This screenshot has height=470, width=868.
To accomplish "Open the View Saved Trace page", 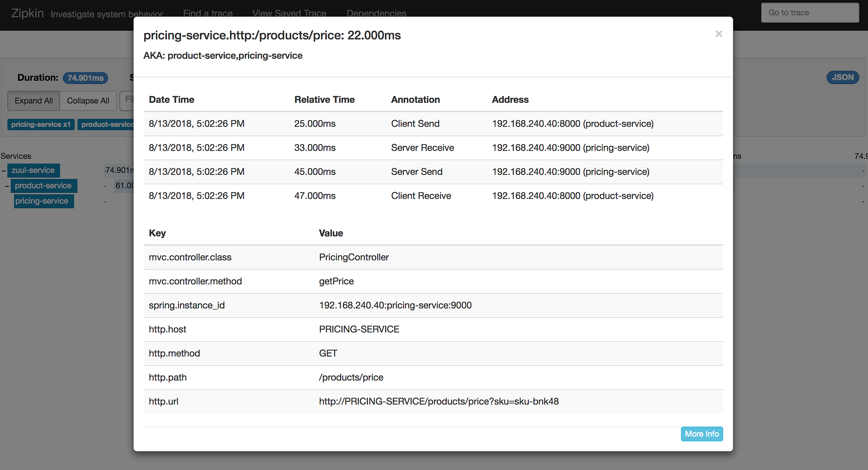I will [289, 13].
